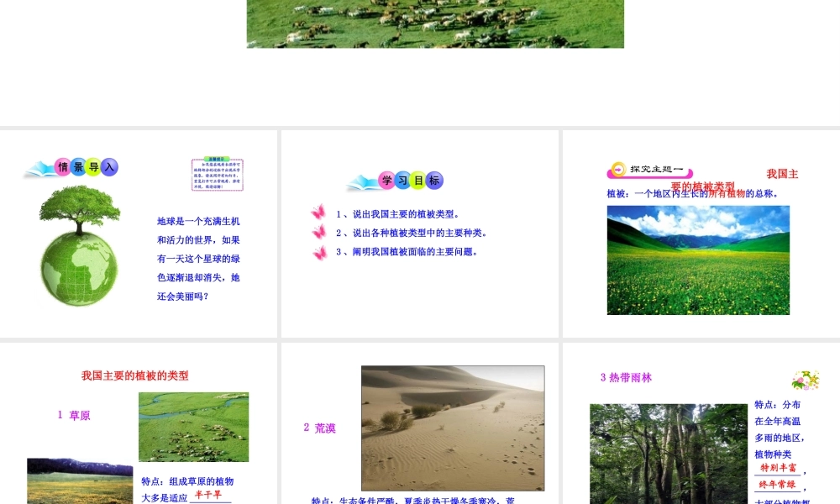
Task: Open the 草原 grassland slide thumbnail
Action: [139, 423]
